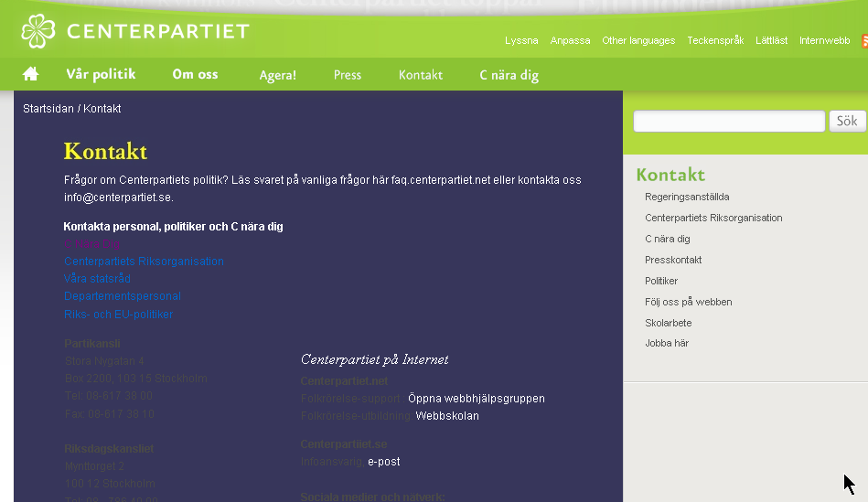
Task: Switch to Lättläst version
Action: 772,40
